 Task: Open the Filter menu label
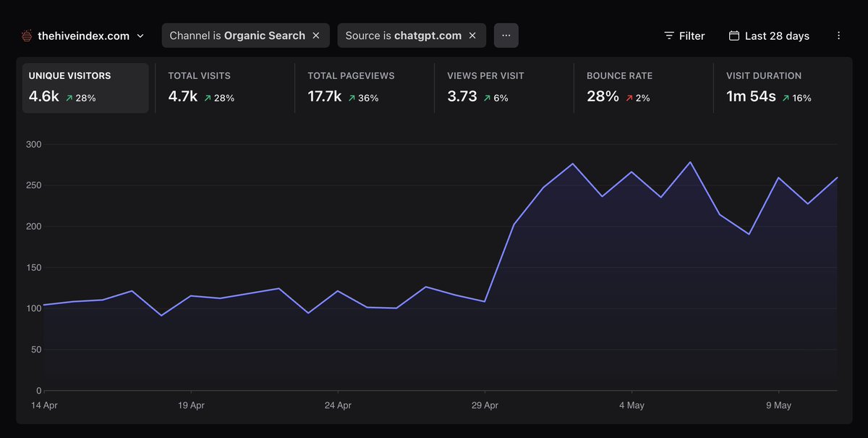pos(692,35)
